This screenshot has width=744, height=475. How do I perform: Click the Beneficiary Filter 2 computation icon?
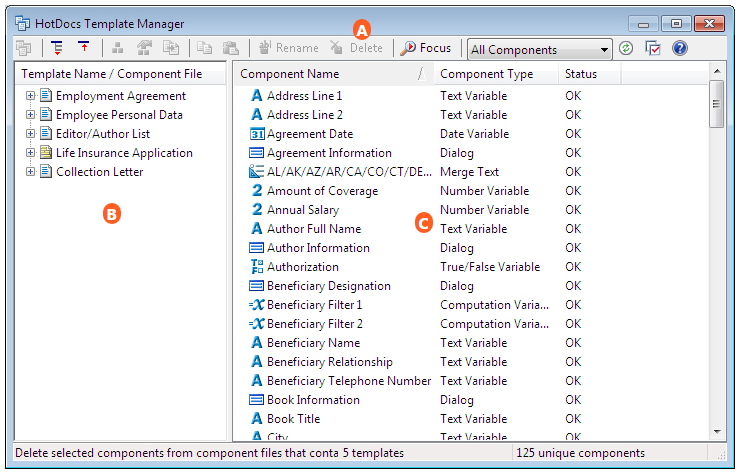[x=257, y=324]
